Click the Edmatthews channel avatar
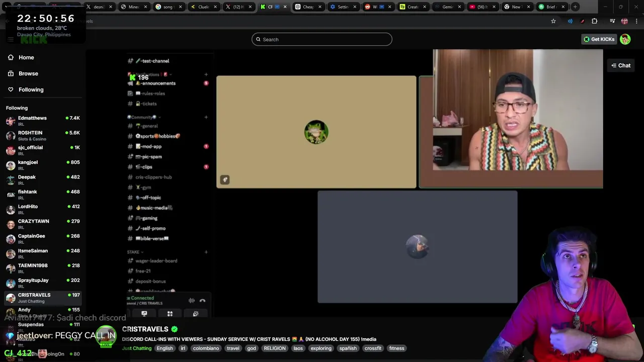The height and width of the screenshot is (362, 644). (11, 121)
